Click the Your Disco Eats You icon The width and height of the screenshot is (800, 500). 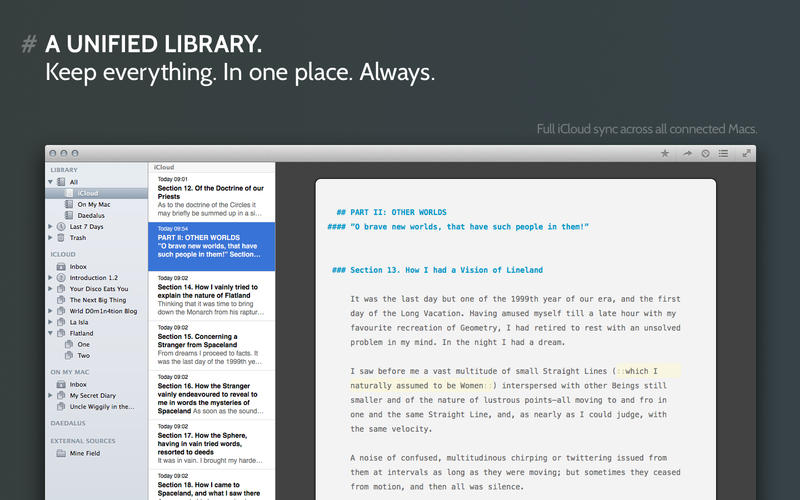tap(61, 289)
